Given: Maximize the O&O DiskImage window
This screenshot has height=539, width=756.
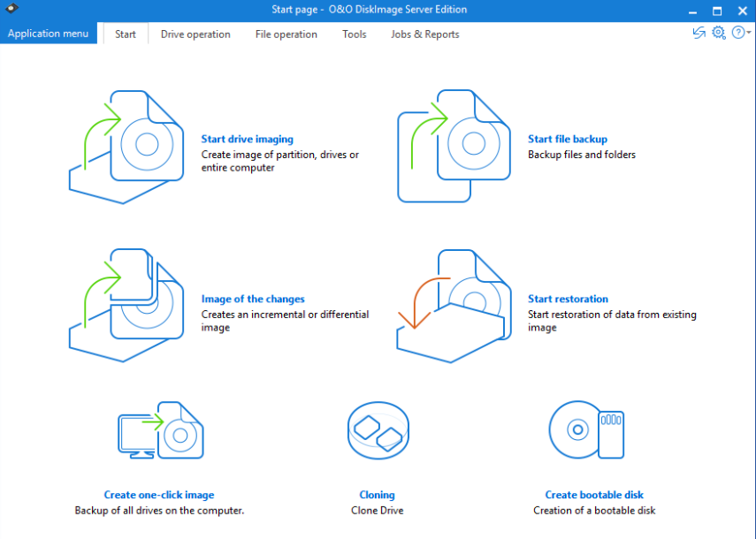Looking at the screenshot, I should (x=717, y=11).
